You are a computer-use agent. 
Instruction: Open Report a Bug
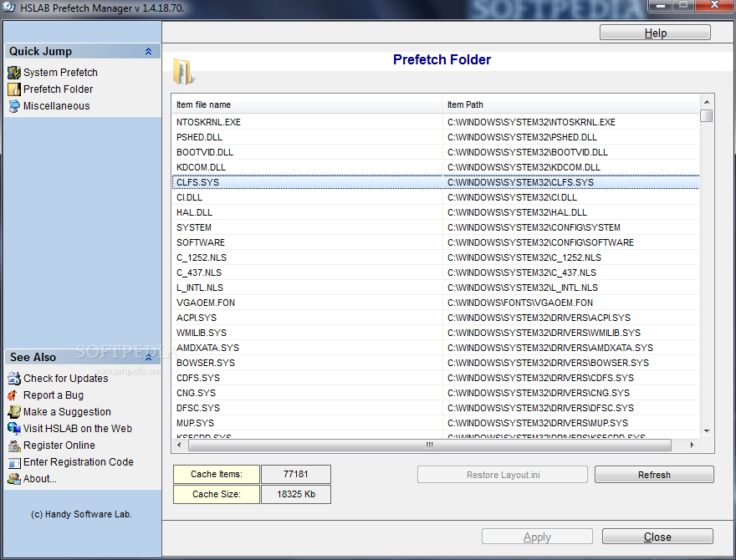point(54,395)
